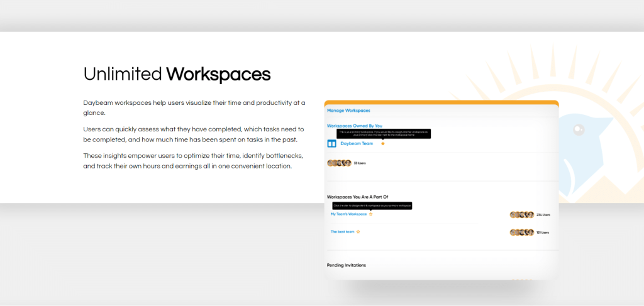This screenshot has width=644, height=306.
Task: Click the black tooltip above Daybeam Team
Action: pyautogui.click(x=384, y=133)
